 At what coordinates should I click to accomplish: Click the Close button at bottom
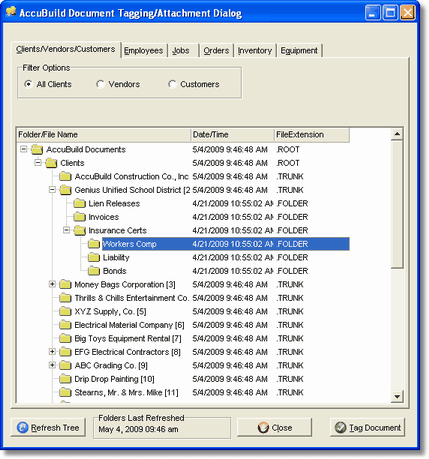(275, 428)
